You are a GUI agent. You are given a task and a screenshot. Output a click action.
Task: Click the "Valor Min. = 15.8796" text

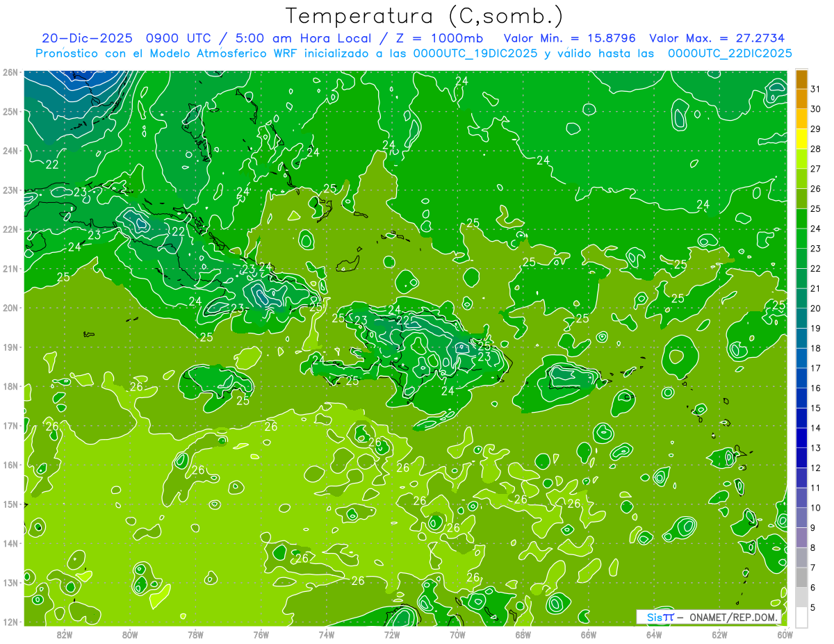(x=569, y=38)
